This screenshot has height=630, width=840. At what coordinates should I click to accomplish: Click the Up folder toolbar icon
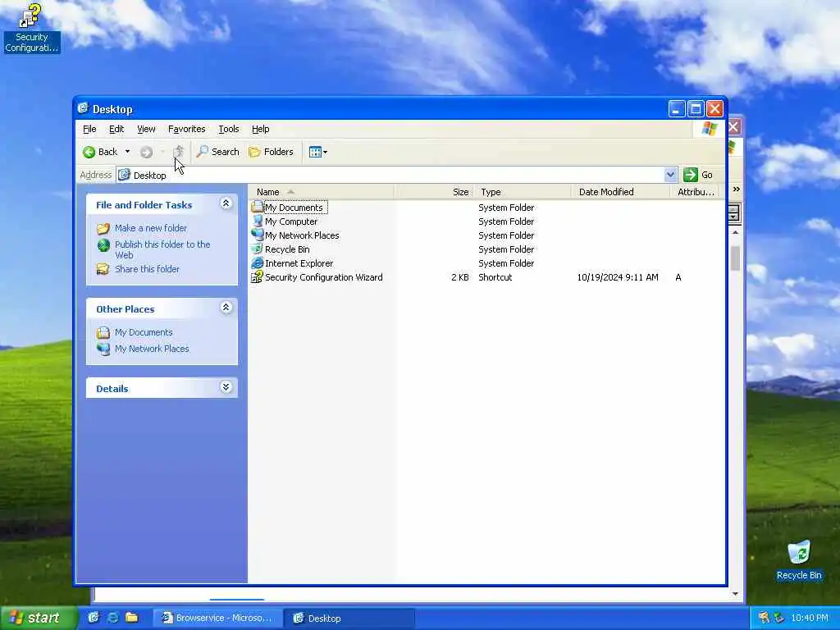pyautogui.click(x=178, y=152)
